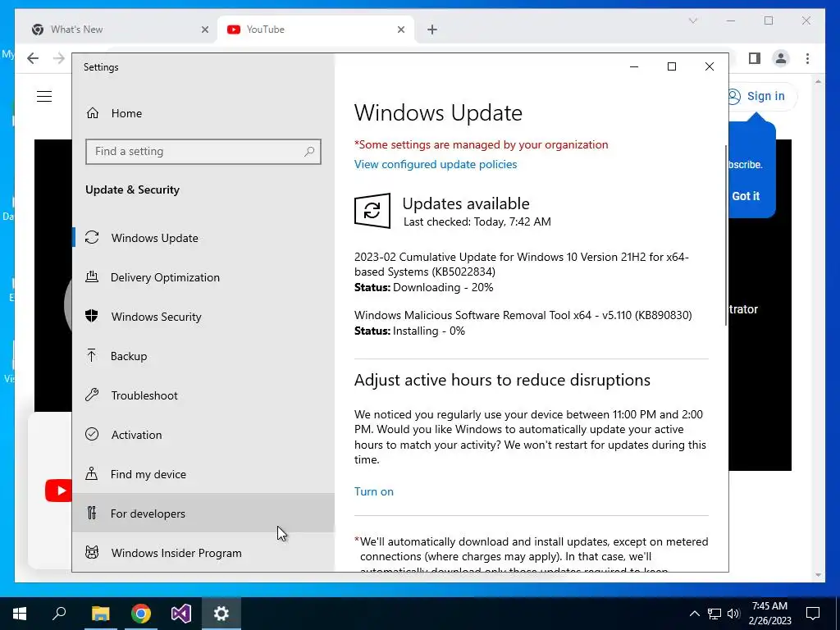Click the Windows Update sync icon in the sidebar

tap(92, 237)
